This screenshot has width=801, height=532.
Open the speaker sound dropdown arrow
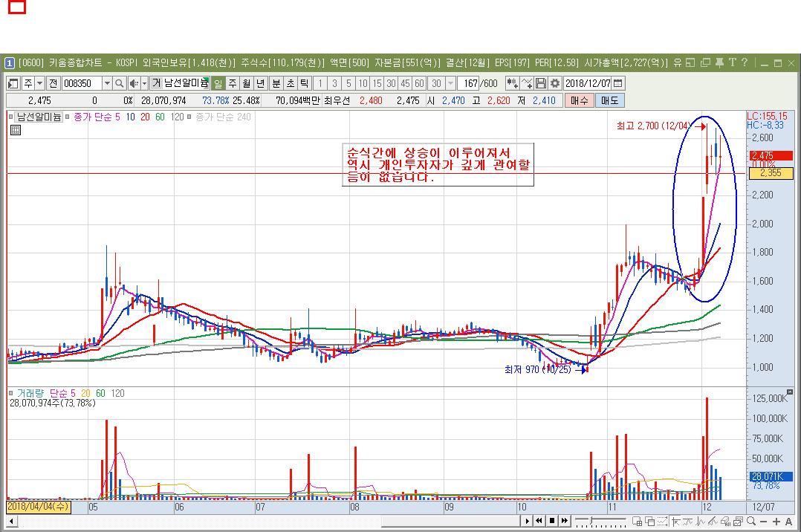[x=144, y=83]
